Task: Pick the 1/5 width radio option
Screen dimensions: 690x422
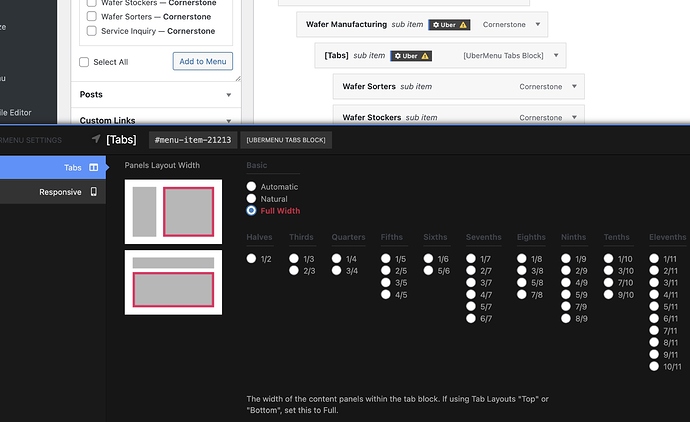Action: pos(386,258)
